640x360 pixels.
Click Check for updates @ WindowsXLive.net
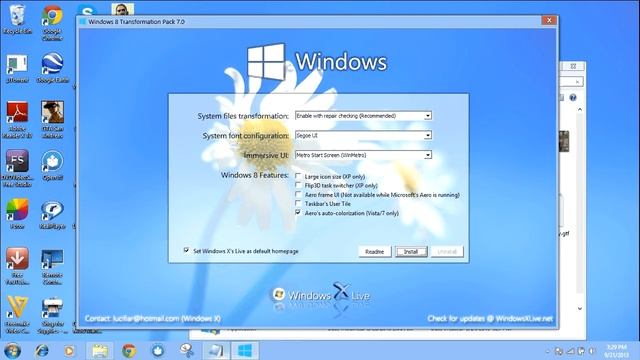coord(490,318)
